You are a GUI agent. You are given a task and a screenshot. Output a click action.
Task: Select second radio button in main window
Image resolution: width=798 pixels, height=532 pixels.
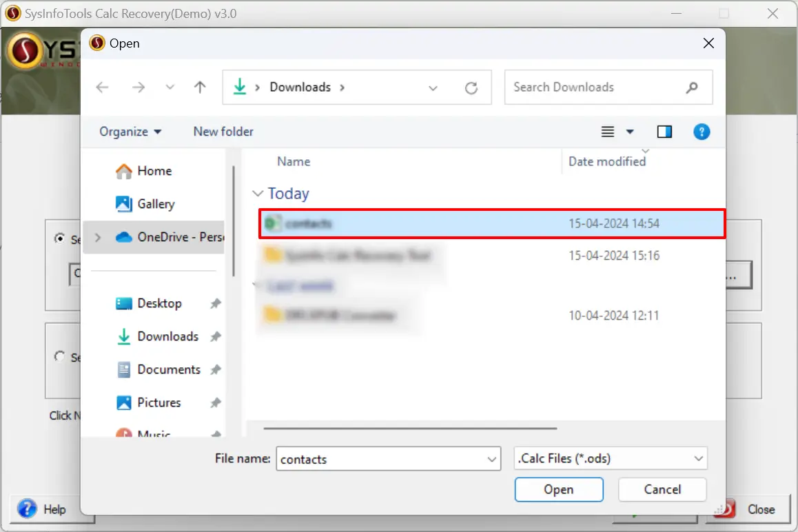tap(59, 356)
